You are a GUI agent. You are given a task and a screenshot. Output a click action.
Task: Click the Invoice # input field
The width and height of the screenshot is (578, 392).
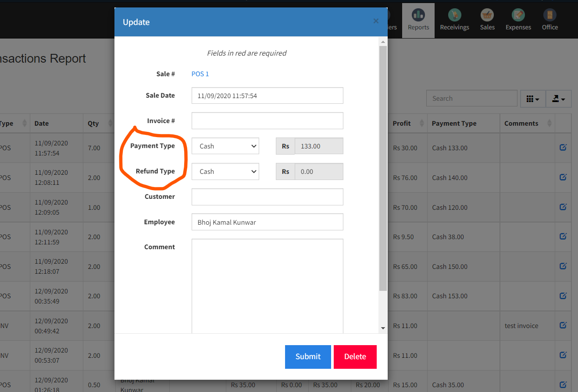click(267, 120)
